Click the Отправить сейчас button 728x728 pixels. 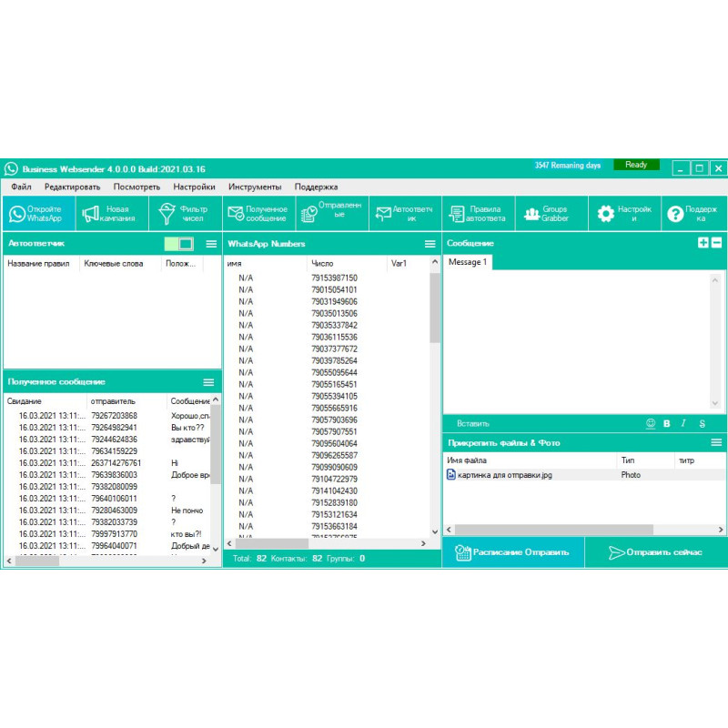pos(656,552)
